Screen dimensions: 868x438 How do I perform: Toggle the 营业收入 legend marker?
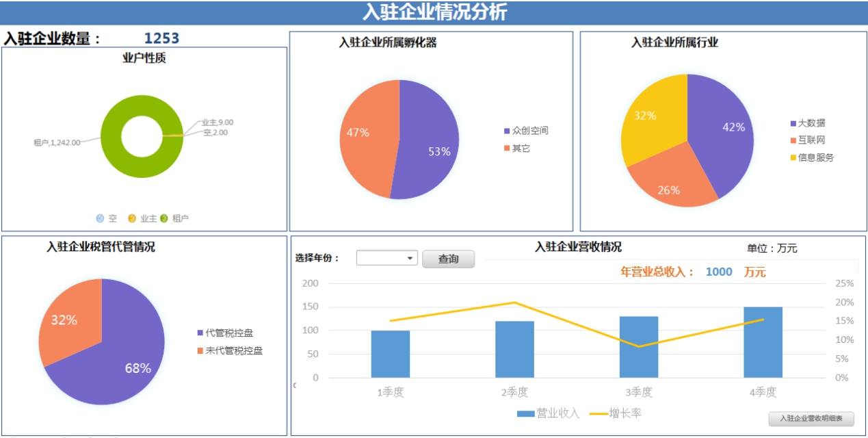(525, 413)
